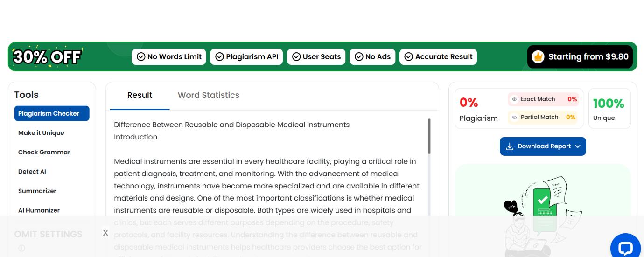Image resolution: width=644 pixels, height=257 pixels.
Task: Close the overlay with the X button
Action: coord(105,233)
